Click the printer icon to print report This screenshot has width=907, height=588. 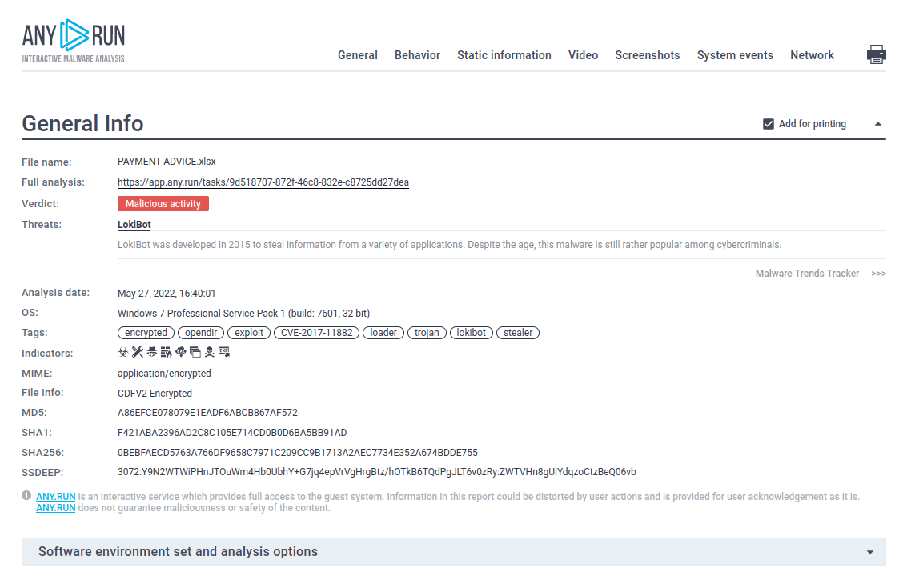(x=876, y=54)
